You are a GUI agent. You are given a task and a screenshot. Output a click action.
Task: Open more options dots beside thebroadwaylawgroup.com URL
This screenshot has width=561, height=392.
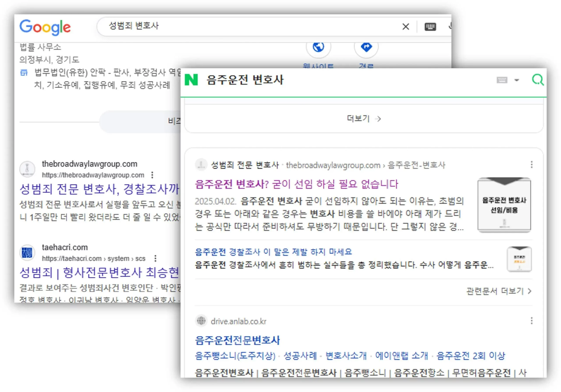(152, 175)
